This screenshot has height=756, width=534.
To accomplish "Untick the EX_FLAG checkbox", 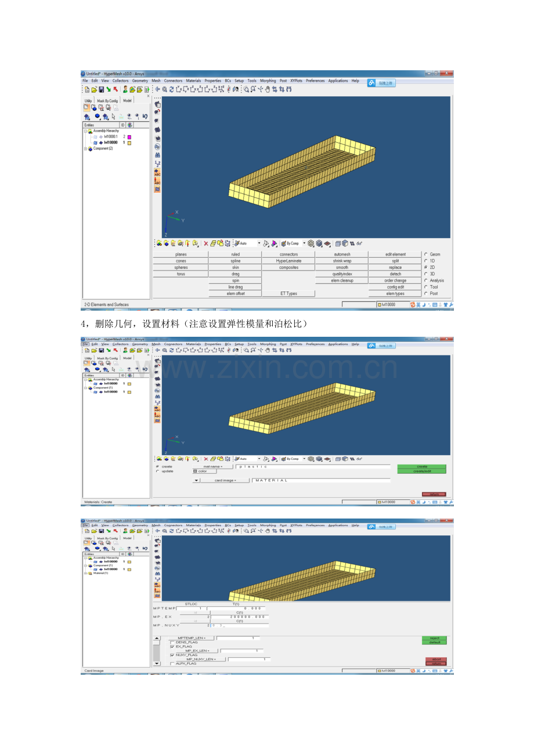I will click(x=172, y=646).
